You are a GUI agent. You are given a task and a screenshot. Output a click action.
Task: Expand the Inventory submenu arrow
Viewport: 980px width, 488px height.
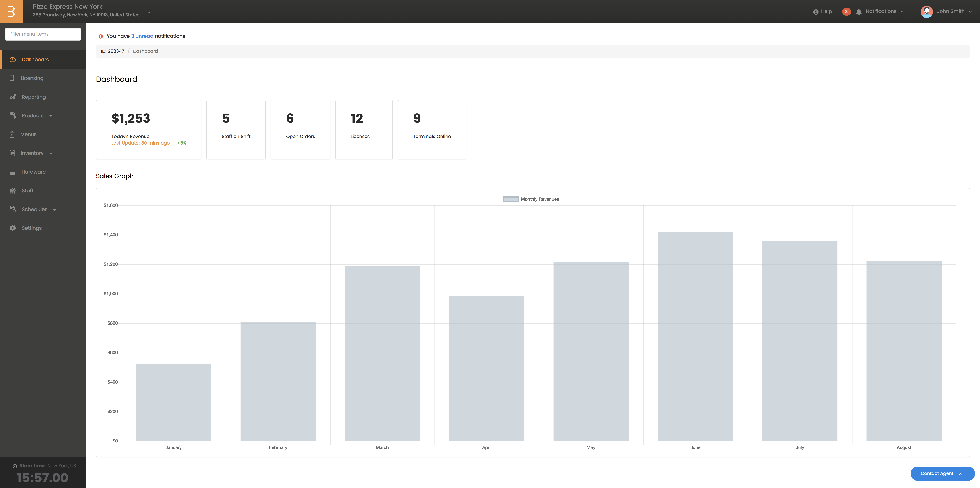tap(51, 154)
